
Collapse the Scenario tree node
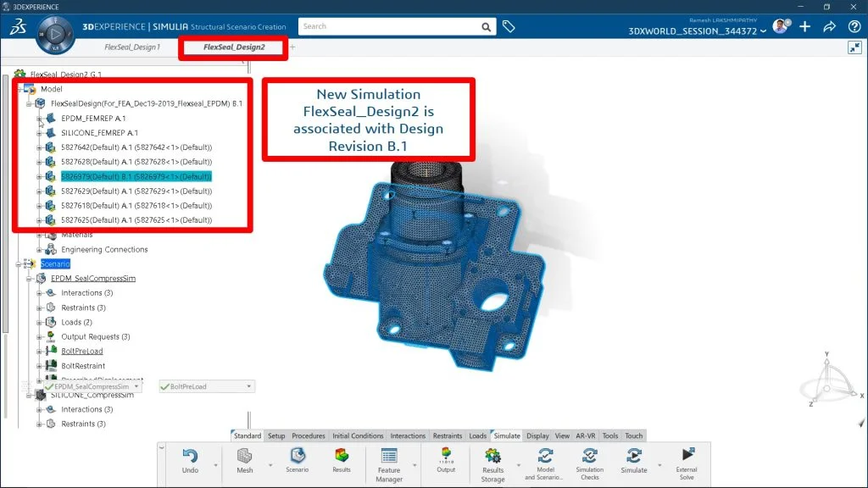point(19,264)
